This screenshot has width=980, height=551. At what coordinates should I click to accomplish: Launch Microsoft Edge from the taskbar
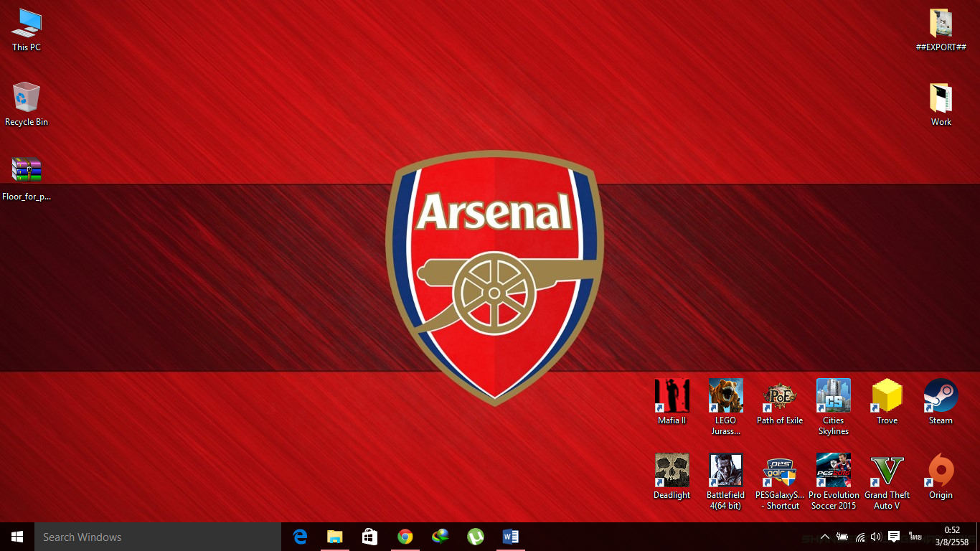point(300,537)
